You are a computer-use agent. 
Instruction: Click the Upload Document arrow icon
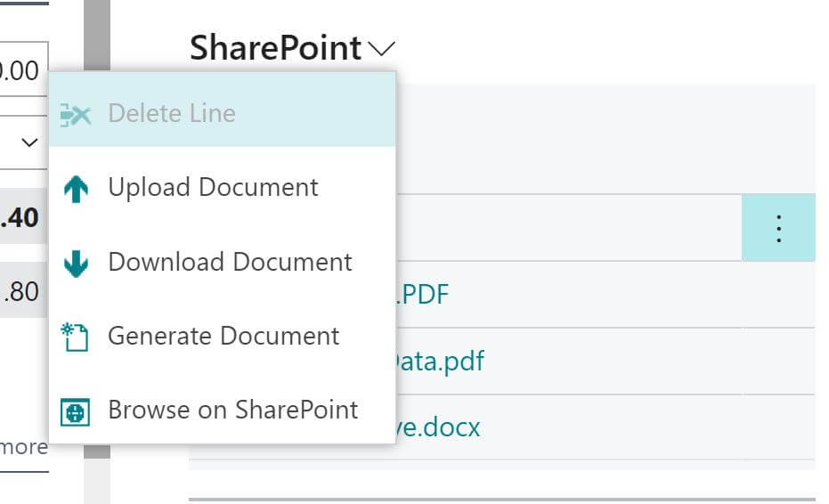coord(76,189)
